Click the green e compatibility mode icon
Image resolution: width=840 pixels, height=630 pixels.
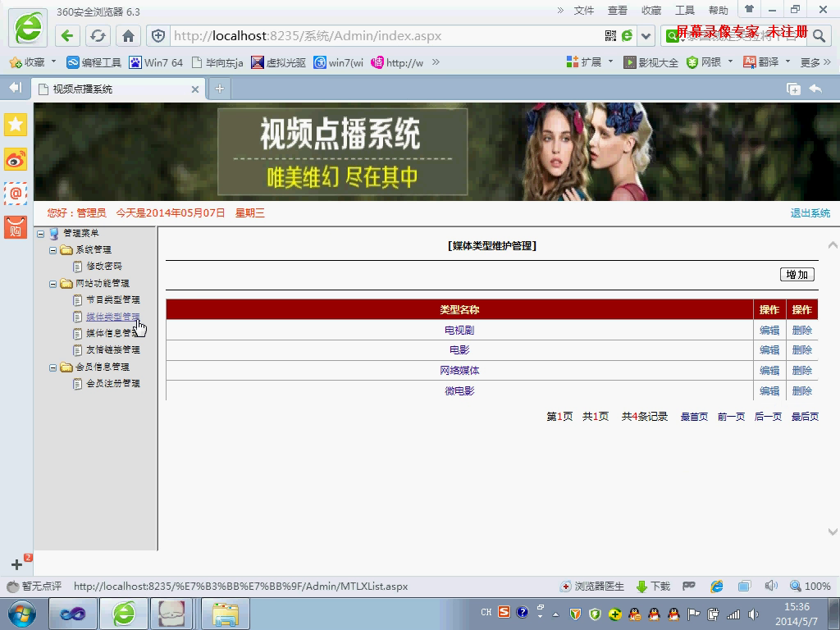click(627, 36)
